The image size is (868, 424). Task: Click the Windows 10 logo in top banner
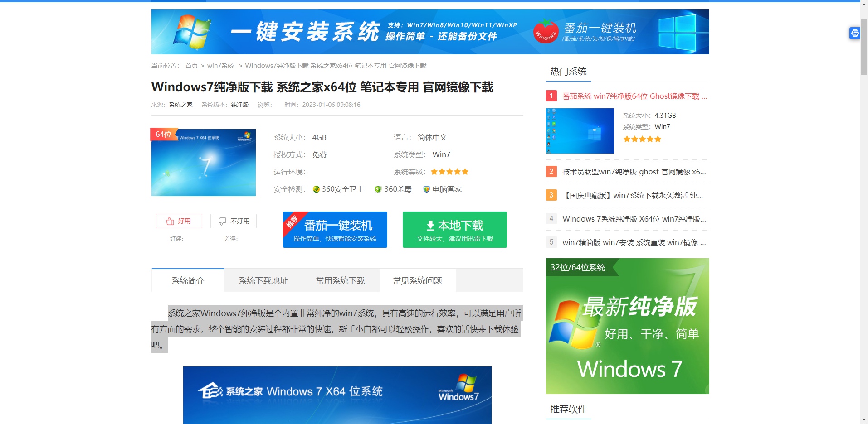(683, 32)
